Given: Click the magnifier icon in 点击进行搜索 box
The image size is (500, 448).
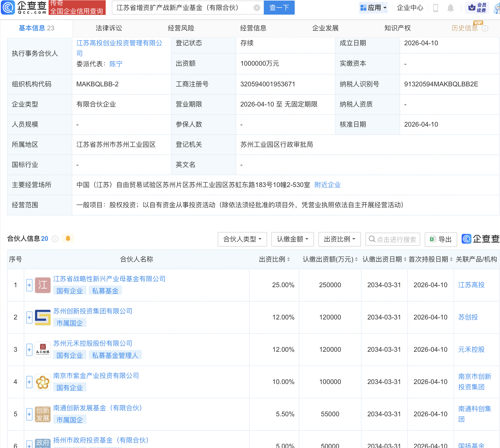Looking at the screenshot, I should click(x=372, y=239).
